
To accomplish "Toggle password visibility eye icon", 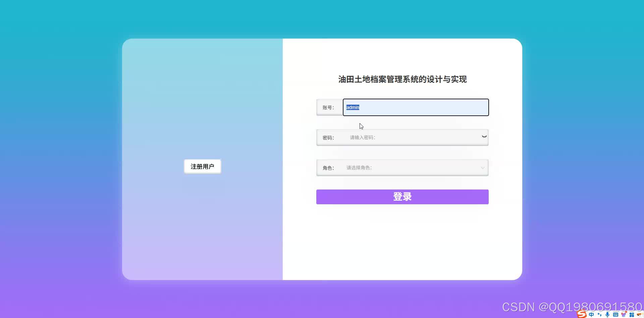I will click(484, 137).
